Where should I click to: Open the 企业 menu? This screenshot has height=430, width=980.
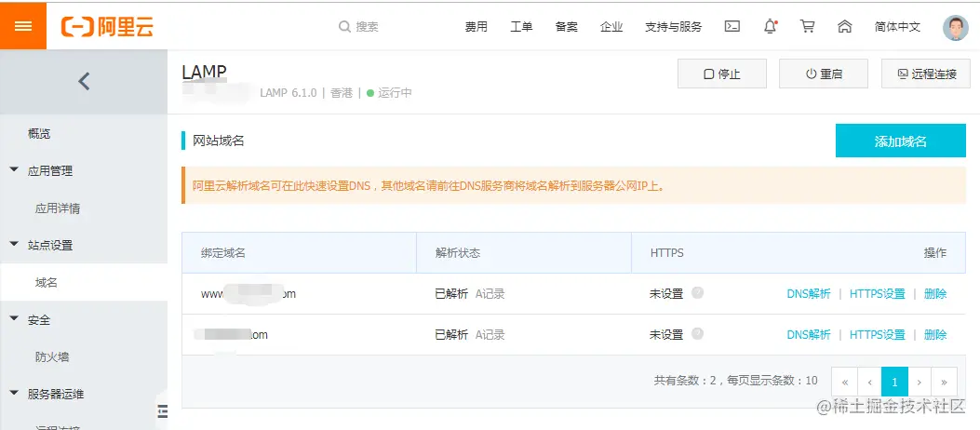[611, 27]
